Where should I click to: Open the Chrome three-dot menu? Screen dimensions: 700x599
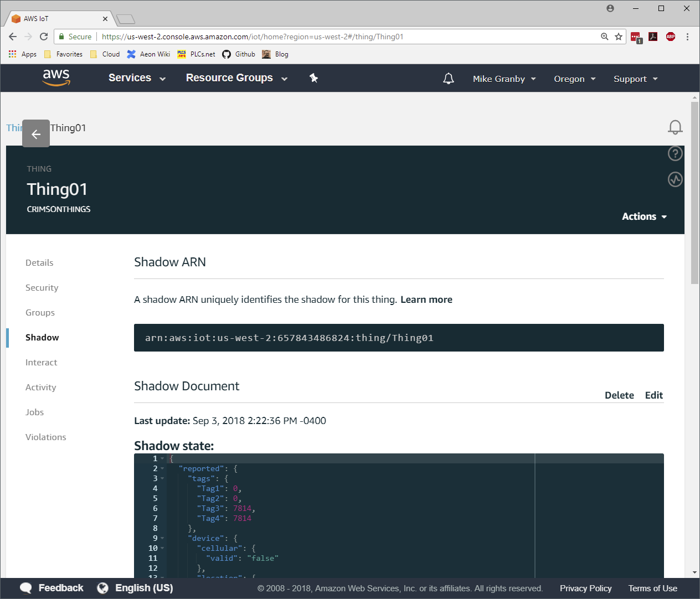pyautogui.click(x=687, y=37)
